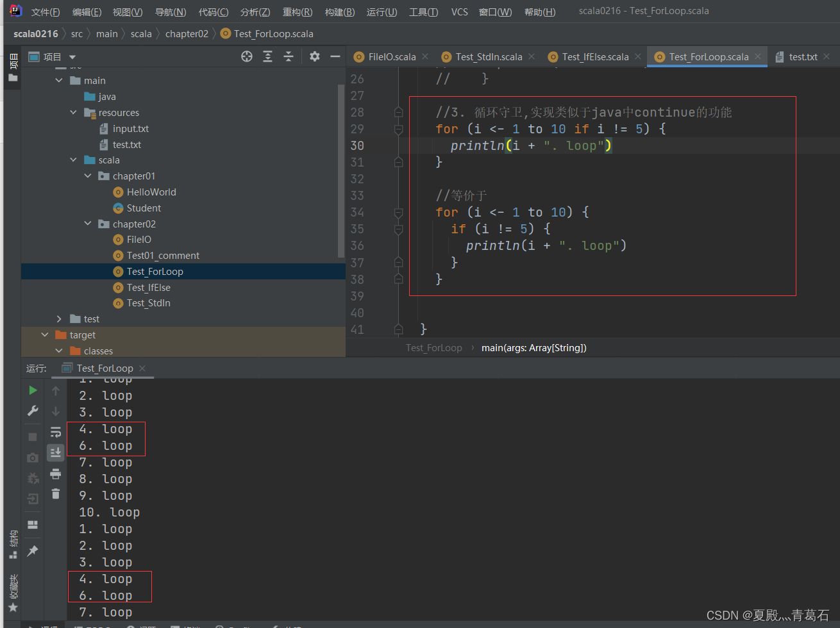Close the Test_ForLoop.scala editor tab
Screen dimensions: 840x628
[758, 56]
